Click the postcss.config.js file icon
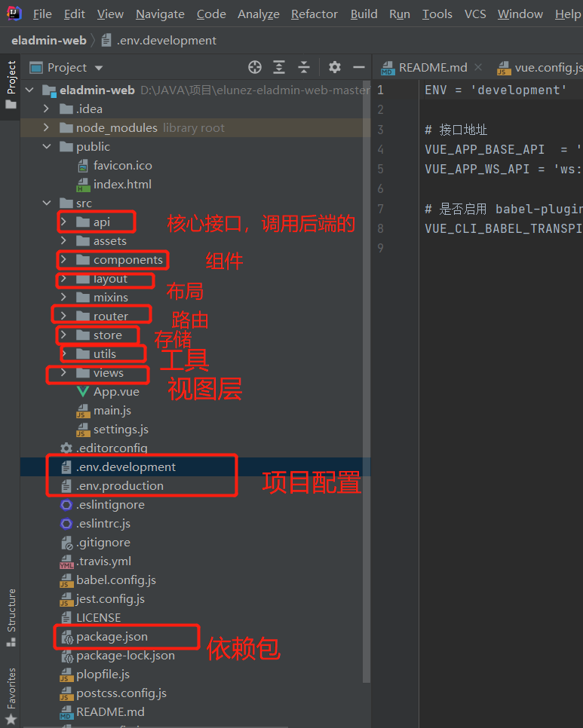 click(66, 693)
